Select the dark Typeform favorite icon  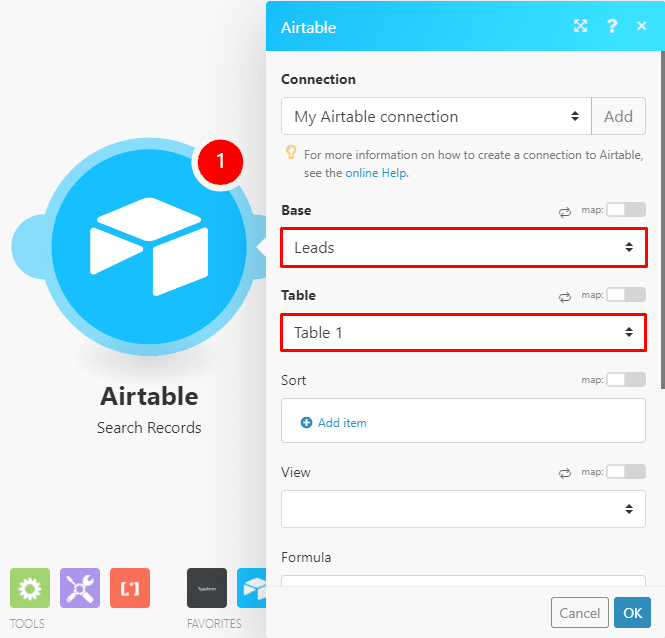pos(207,588)
